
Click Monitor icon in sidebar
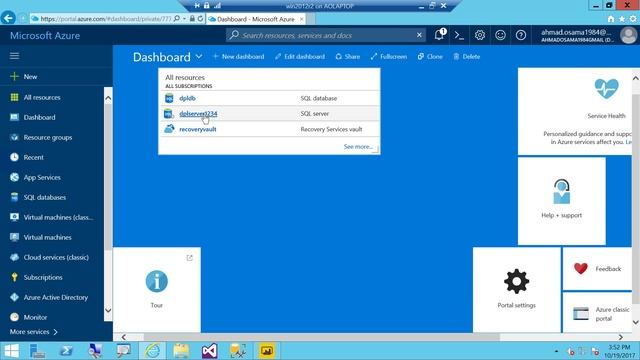coord(14,317)
